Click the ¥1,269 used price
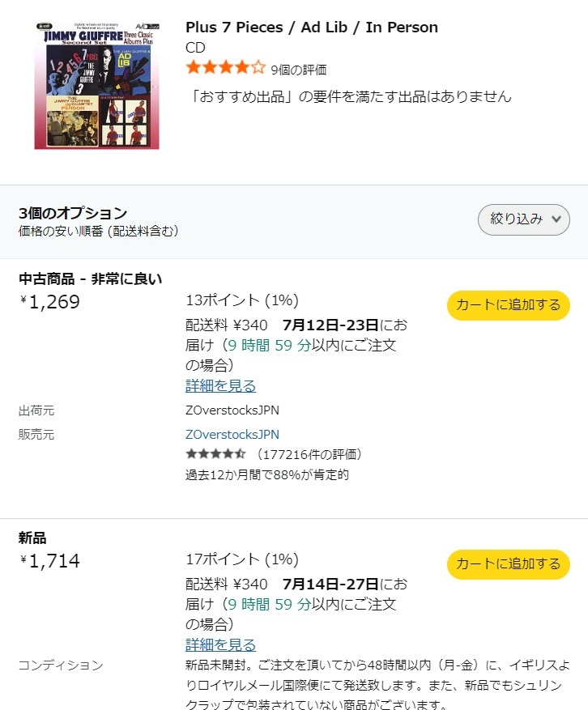588x710 pixels. 51,303
